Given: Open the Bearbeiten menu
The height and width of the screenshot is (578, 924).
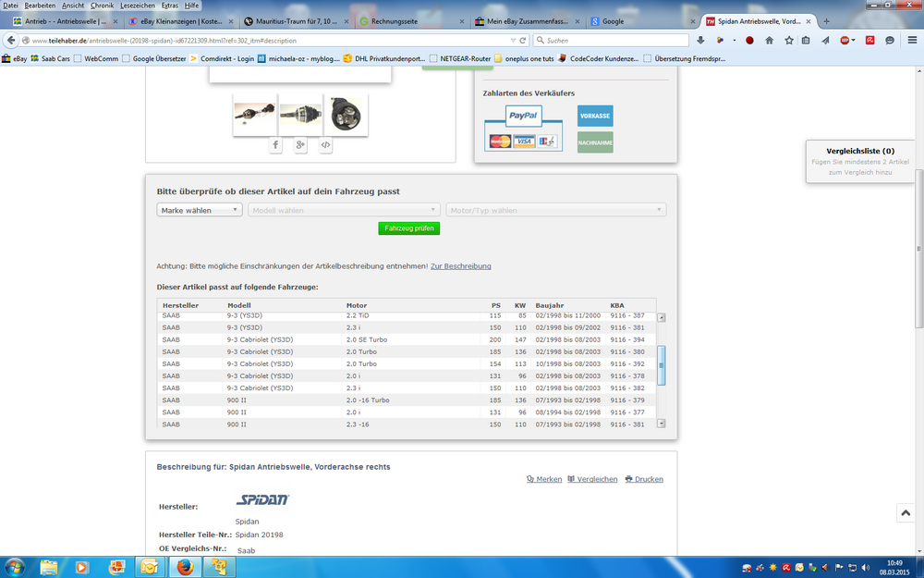Looking at the screenshot, I should 40,6.
